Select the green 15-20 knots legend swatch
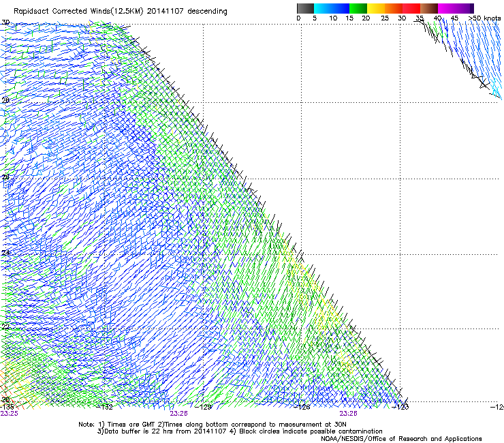 pos(358,8)
